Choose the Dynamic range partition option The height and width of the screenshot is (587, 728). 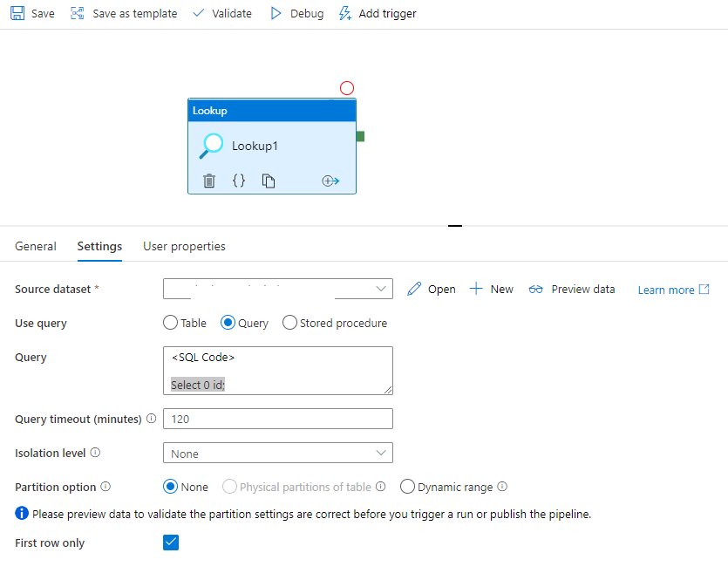[x=407, y=487]
